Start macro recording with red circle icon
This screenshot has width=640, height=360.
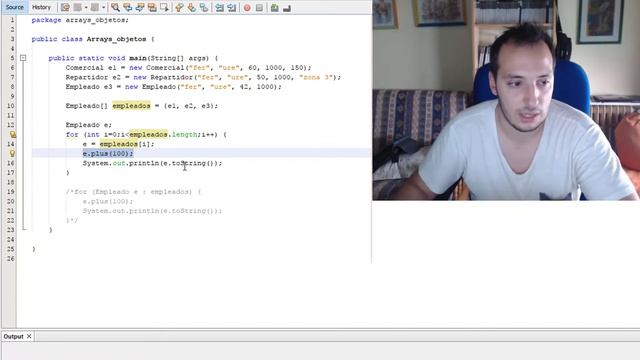pyautogui.click(x=247, y=7)
